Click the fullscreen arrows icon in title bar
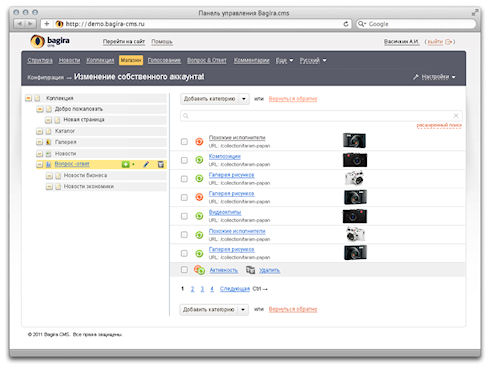Image resolution: width=490 pixels, height=370 pixels. pos(475,13)
